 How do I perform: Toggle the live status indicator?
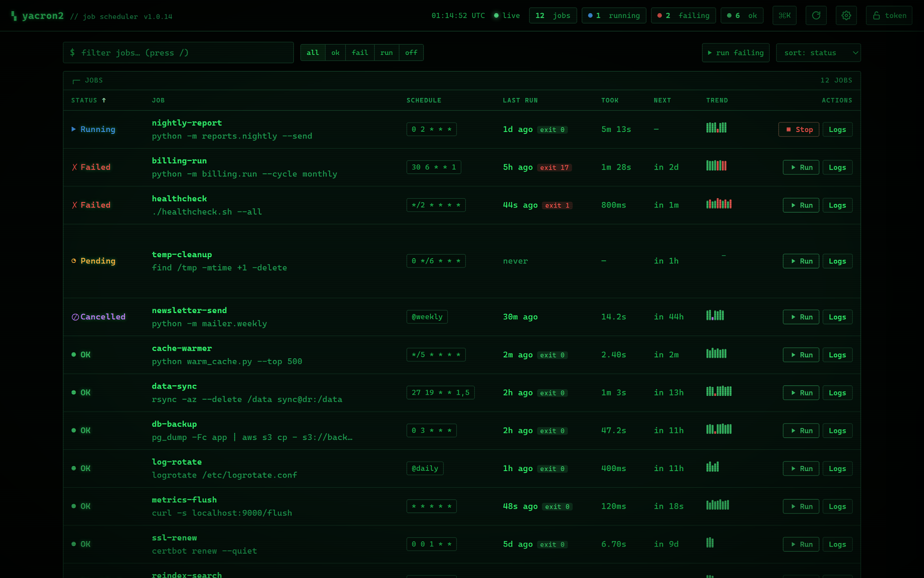click(x=507, y=16)
